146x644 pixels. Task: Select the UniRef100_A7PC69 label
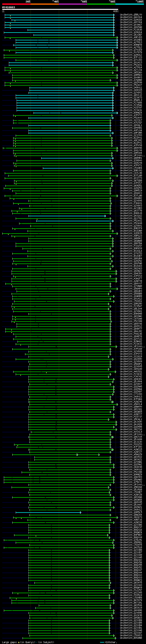(131, 349)
